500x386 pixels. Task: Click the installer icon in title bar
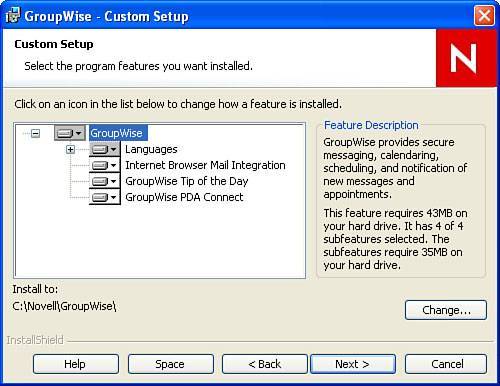point(13,16)
